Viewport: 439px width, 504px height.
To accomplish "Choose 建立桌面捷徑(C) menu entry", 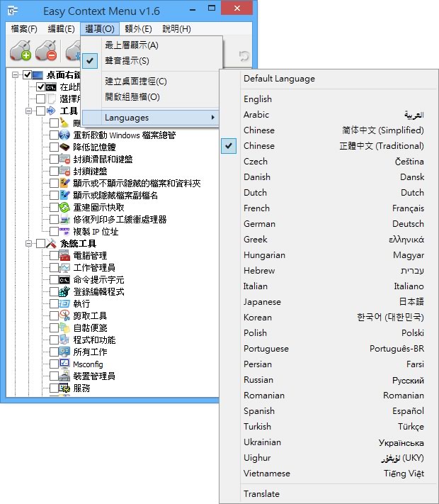I will tap(150, 82).
